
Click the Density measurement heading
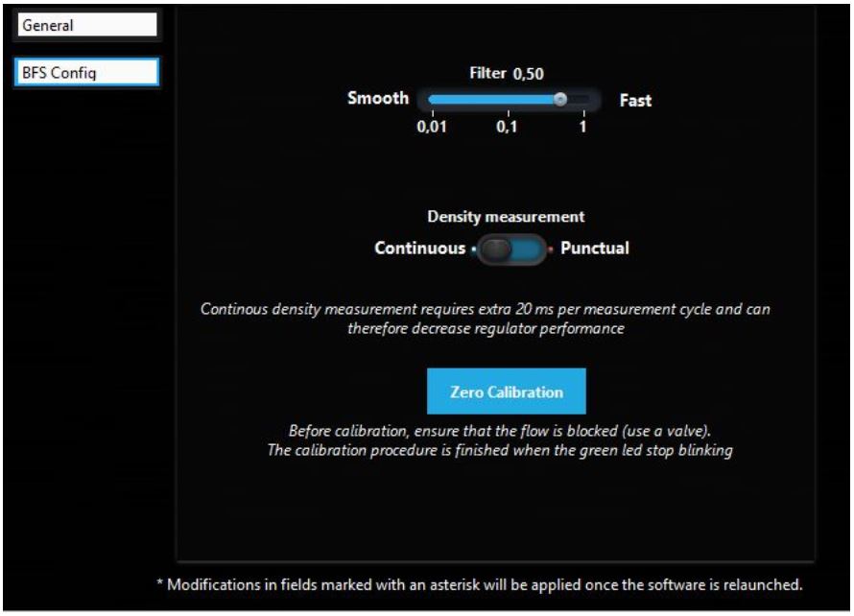[x=506, y=218]
